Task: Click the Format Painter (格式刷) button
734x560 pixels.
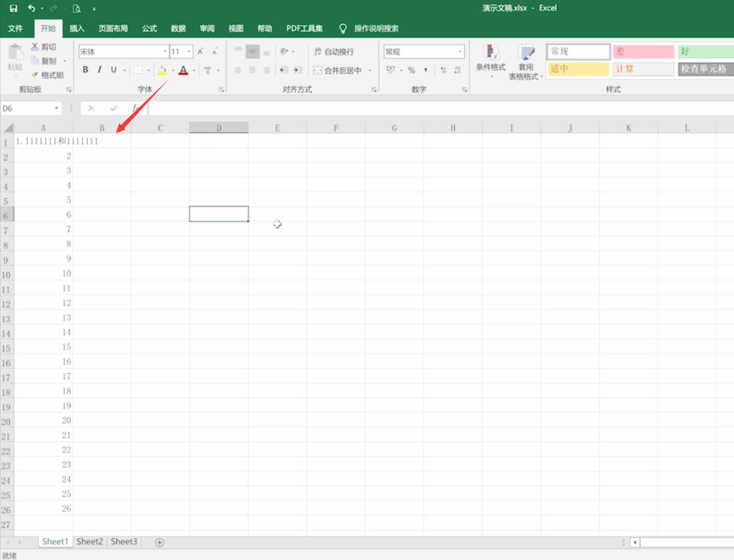Action: pyautogui.click(x=47, y=75)
